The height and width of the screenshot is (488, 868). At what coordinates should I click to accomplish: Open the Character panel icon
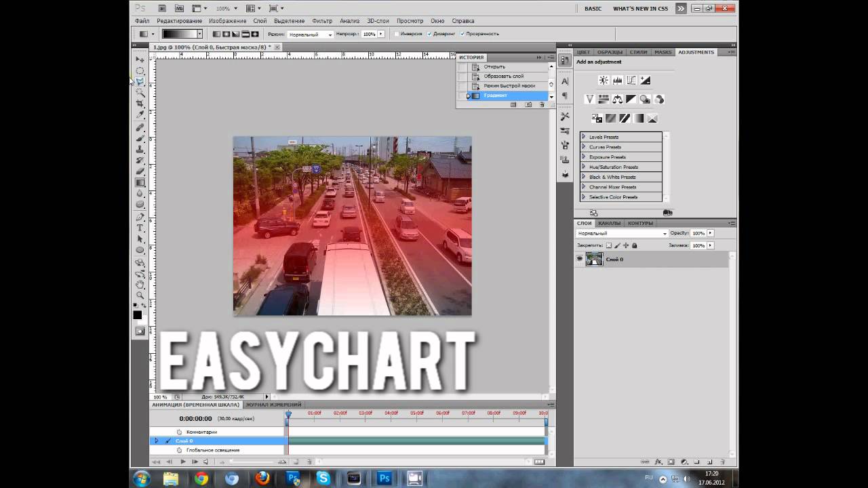tap(565, 81)
